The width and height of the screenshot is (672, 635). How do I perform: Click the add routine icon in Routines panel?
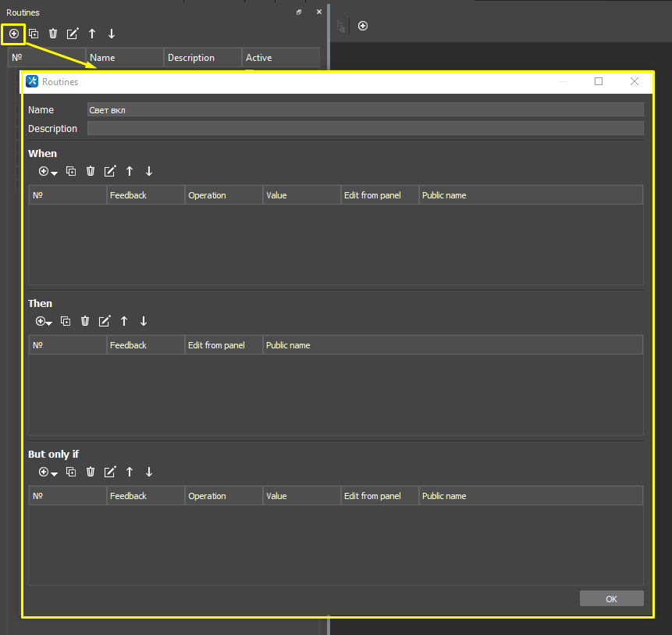14,34
